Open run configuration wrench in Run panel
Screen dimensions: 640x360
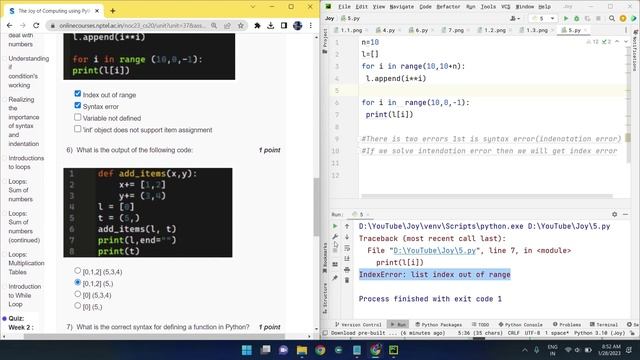click(x=335, y=237)
